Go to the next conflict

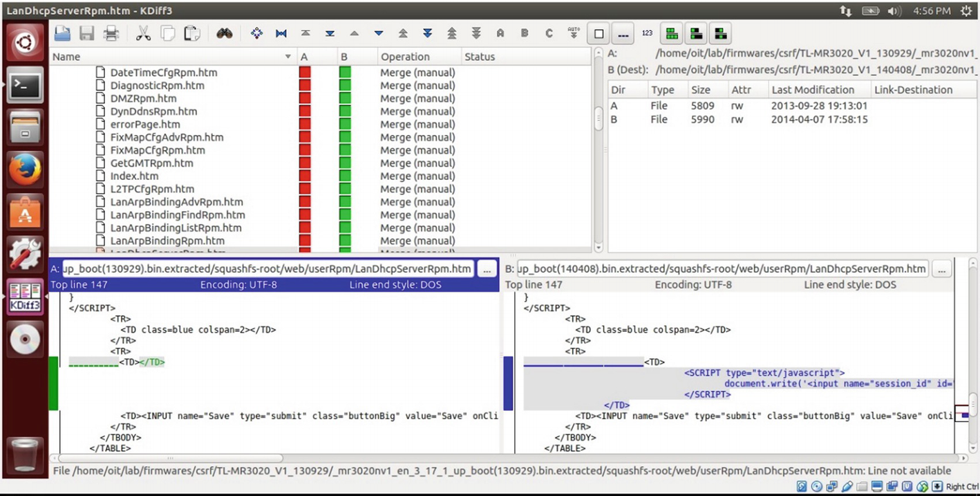pyautogui.click(x=427, y=33)
